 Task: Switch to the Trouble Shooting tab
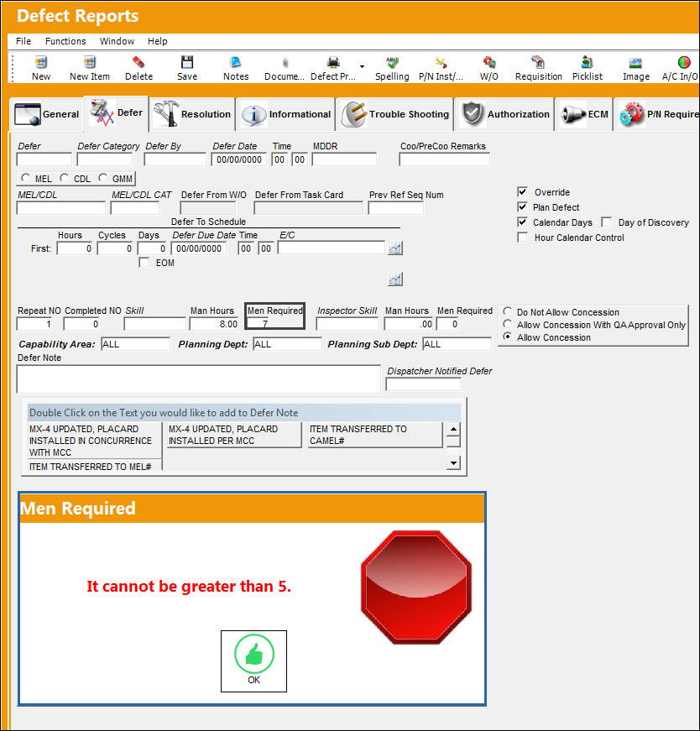(394, 114)
